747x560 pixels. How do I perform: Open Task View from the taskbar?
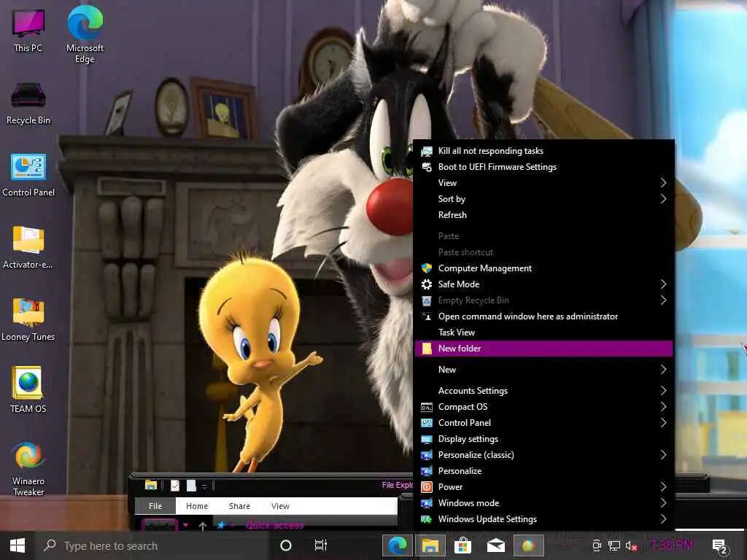321,545
